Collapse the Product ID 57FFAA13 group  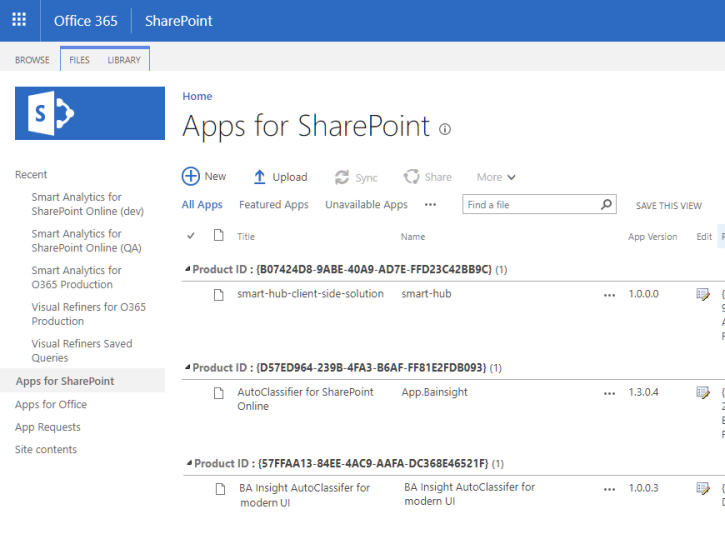187,464
